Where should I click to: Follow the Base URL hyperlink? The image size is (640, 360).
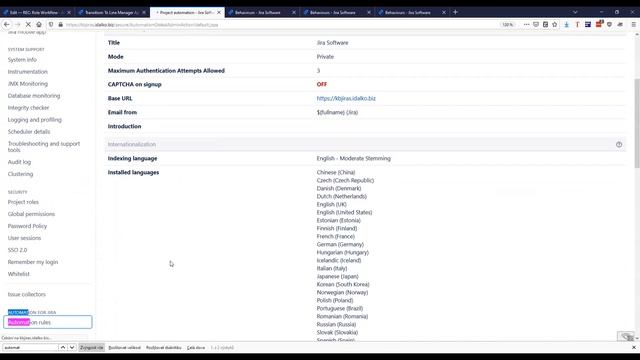pyautogui.click(x=346, y=98)
